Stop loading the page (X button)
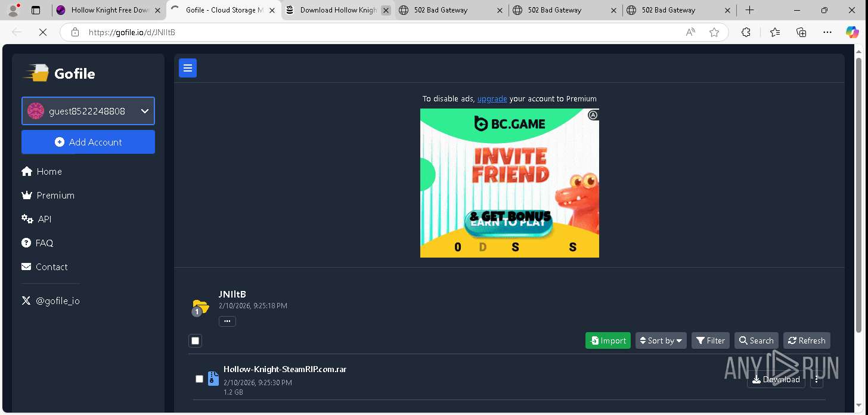 43,32
